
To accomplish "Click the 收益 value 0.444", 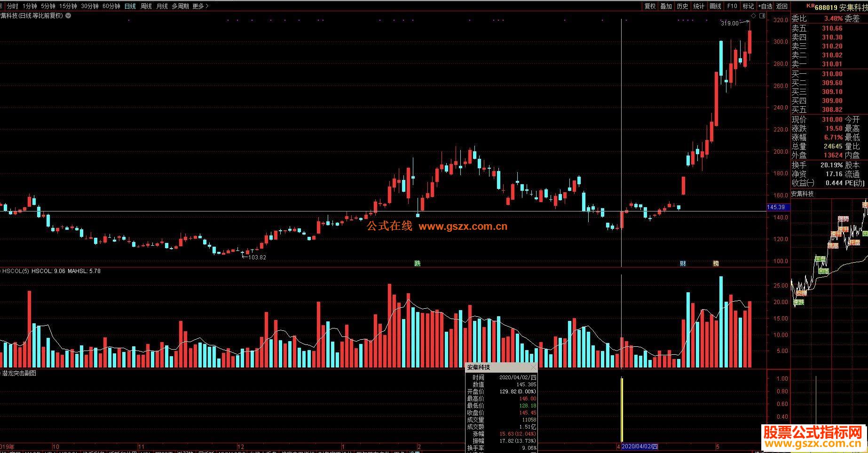I will (x=833, y=183).
